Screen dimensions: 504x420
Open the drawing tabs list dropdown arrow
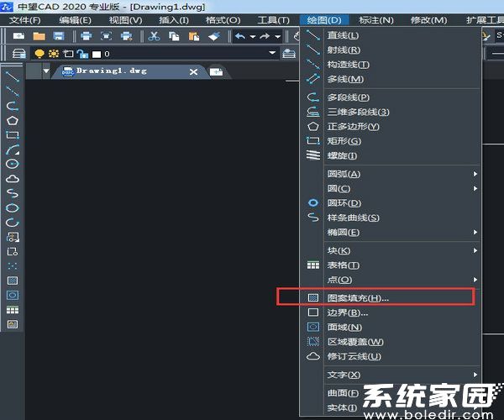coord(46,71)
